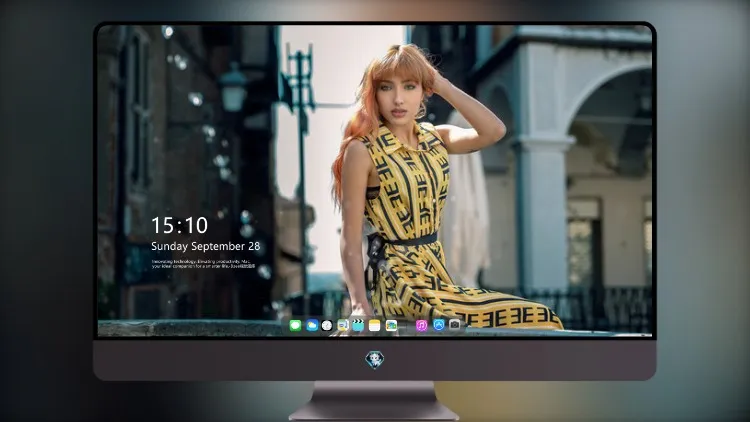Image resolution: width=750 pixels, height=422 pixels.
Task: Click the monitor stand below the screen
Action: click(374, 401)
